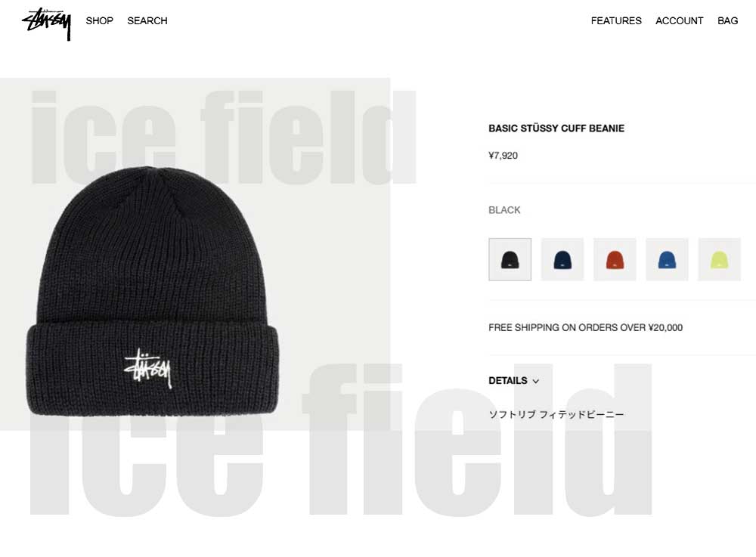756x557 pixels.
Task: Click the ¥7,920 price text
Action: tap(503, 155)
